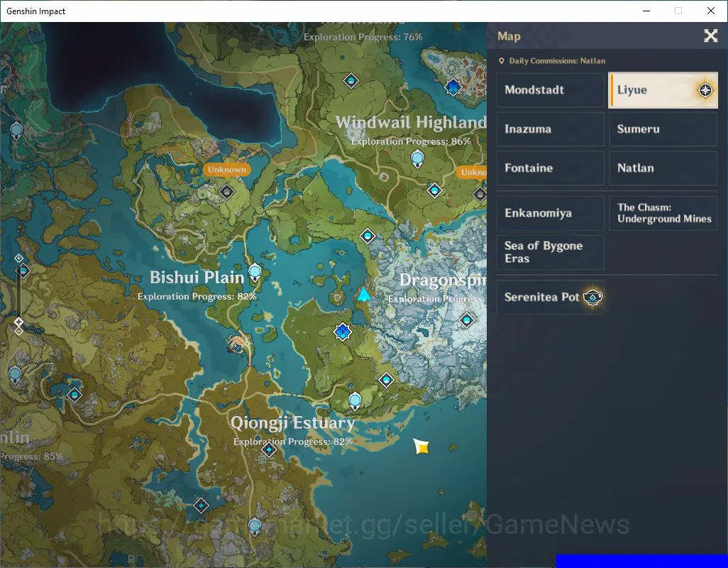Click the map zoom slider handle
Screen dimensions: 728x568
[18, 322]
